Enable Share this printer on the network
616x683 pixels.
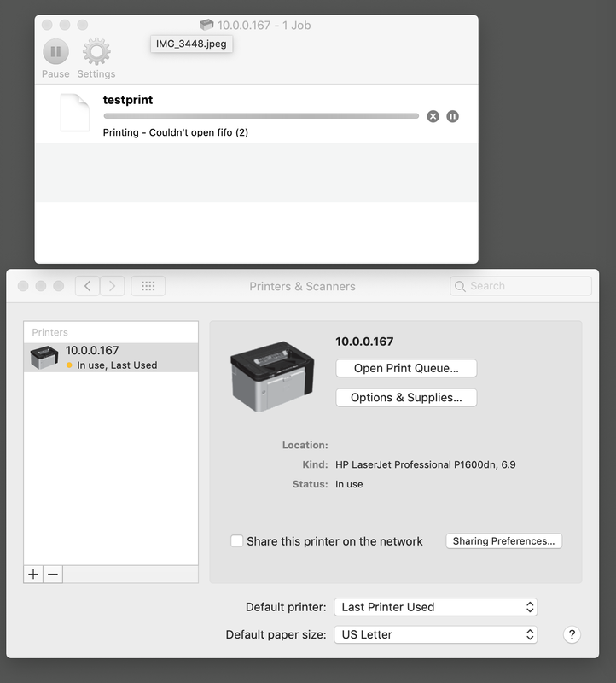(x=237, y=541)
